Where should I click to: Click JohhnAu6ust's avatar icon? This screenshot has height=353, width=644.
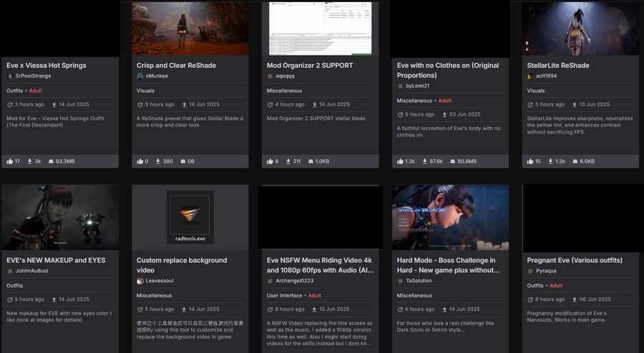coord(10,271)
